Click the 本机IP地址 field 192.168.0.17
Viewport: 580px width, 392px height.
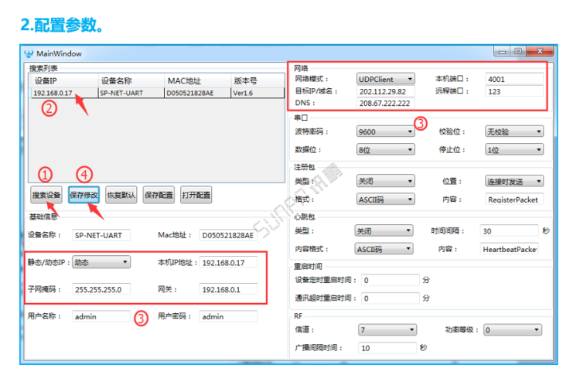click(x=228, y=263)
